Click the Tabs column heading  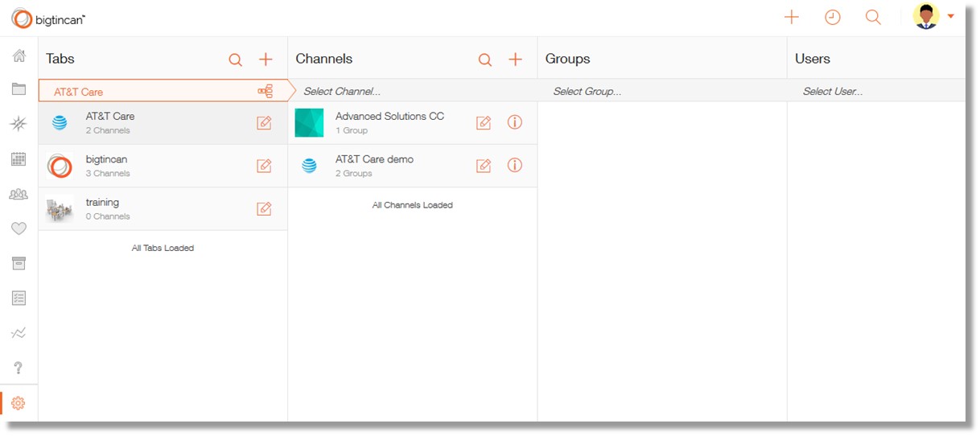(60, 59)
